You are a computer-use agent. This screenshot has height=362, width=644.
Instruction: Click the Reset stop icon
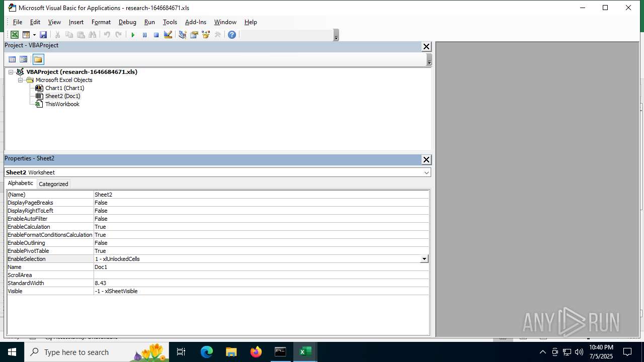pyautogui.click(x=156, y=35)
